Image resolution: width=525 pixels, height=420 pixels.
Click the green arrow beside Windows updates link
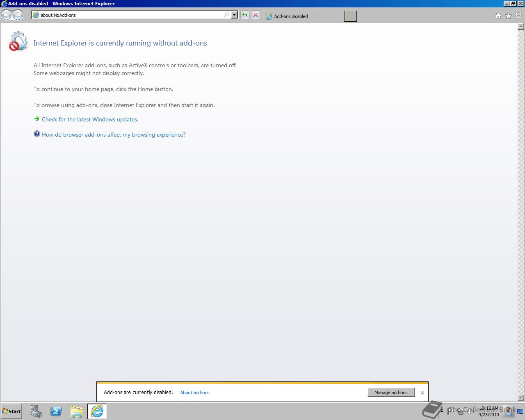click(x=37, y=119)
